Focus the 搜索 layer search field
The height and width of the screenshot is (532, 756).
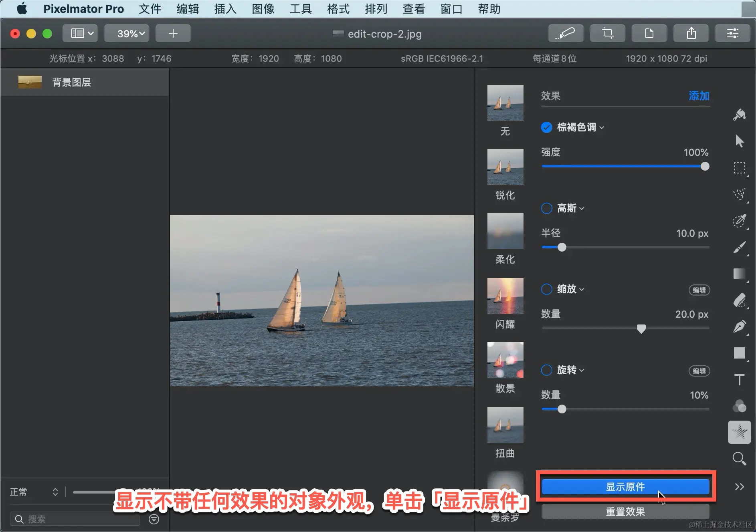click(75, 519)
